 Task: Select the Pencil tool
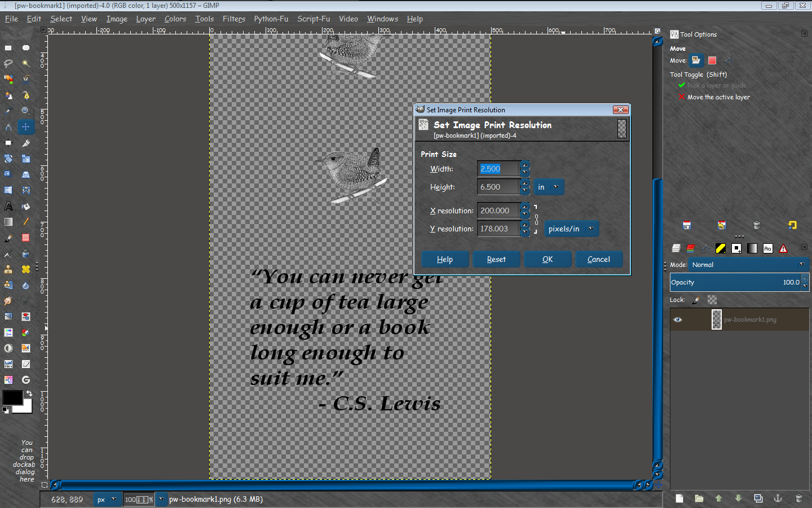(x=26, y=222)
